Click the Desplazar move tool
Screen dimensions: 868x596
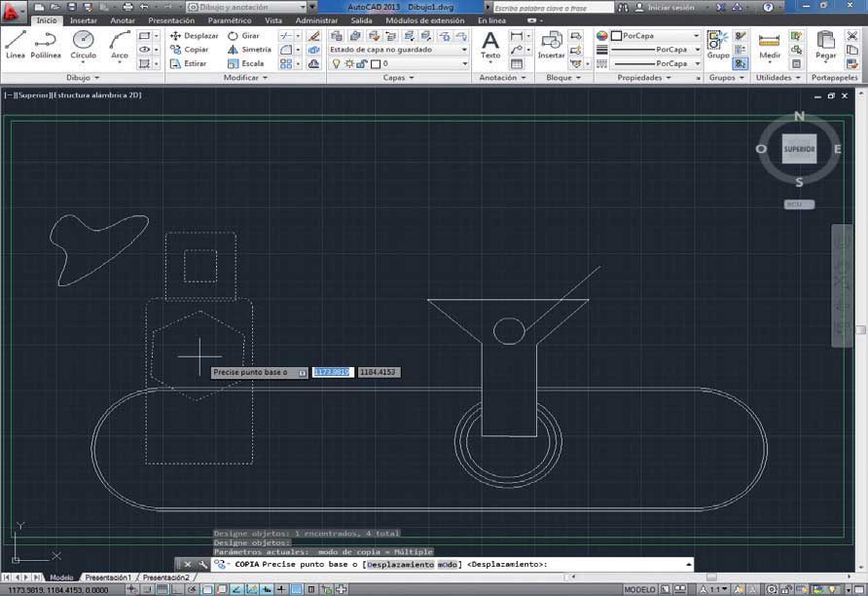click(195, 35)
